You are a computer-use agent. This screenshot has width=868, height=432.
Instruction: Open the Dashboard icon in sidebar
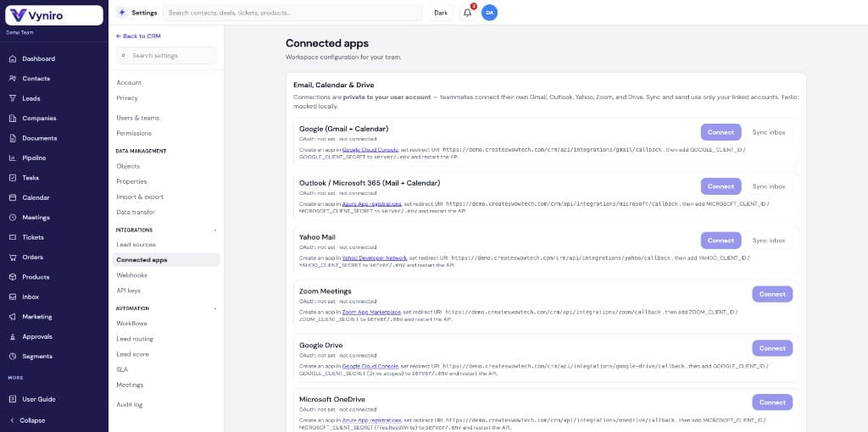point(13,58)
